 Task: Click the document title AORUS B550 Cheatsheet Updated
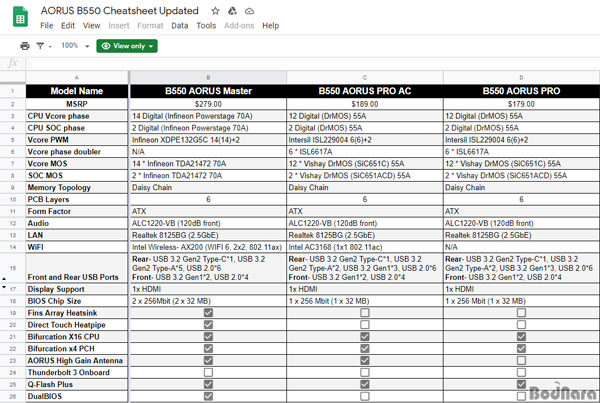pyautogui.click(x=120, y=11)
